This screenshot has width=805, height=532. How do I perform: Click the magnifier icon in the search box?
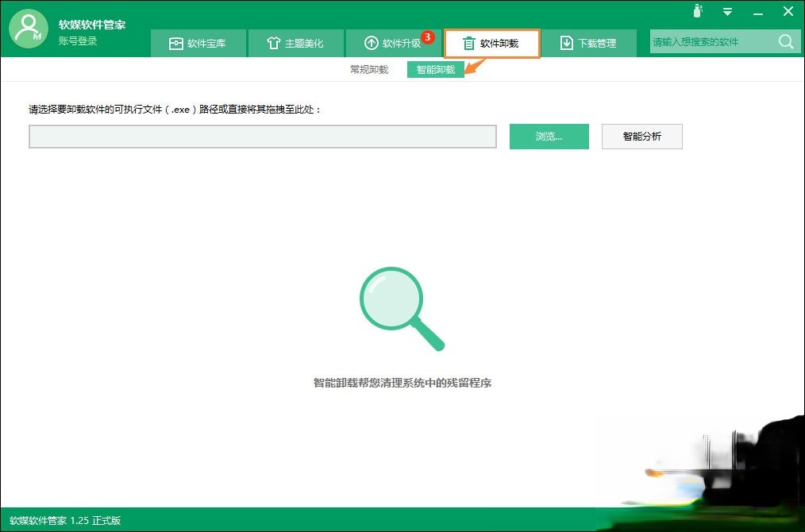785,41
